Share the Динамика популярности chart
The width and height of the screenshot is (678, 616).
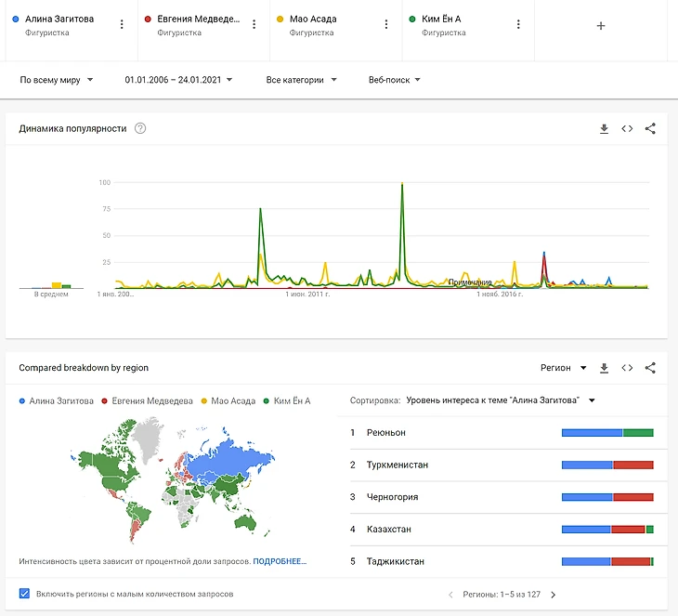click(650, 128)
